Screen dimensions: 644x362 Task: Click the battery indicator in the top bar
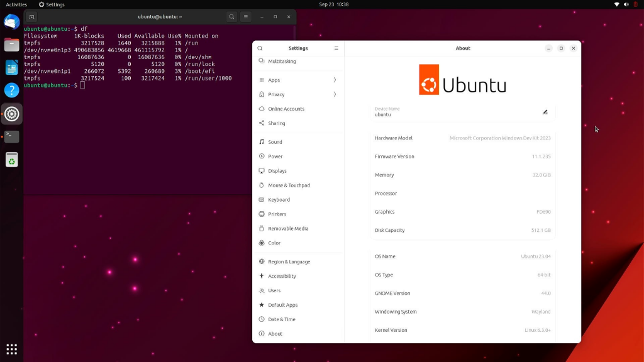coord(635,4)
